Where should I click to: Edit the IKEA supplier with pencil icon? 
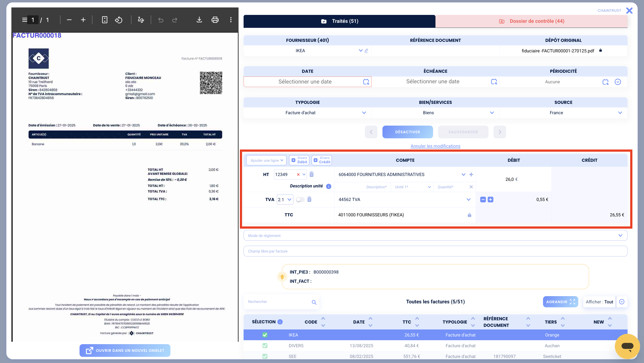pos(366,51)
